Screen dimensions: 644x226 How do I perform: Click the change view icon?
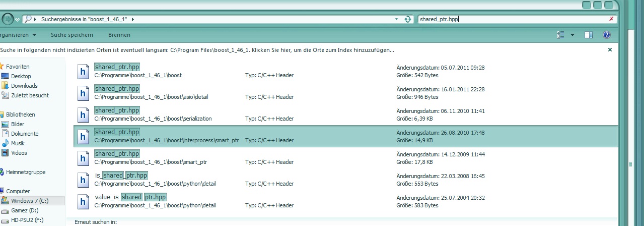[560, 35]
